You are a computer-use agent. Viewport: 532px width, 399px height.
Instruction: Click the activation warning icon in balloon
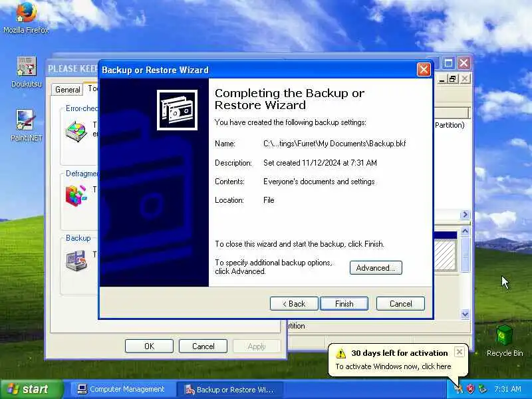(x=340, y=354)
